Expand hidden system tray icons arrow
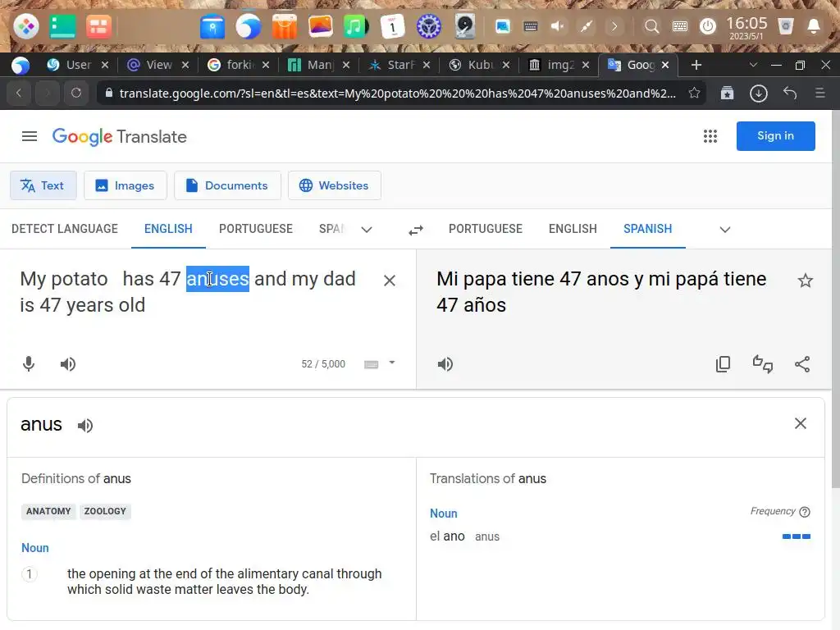Screen dimensions: 840x630 (614, 25)
